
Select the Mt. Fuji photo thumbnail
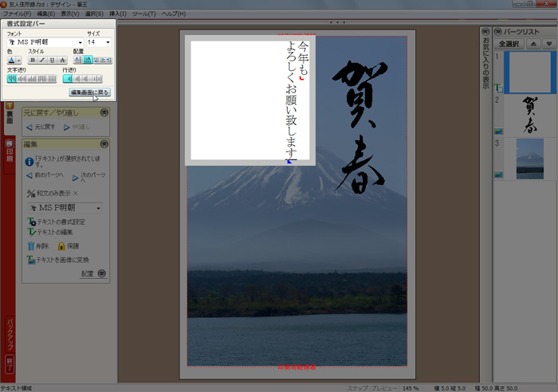[x=529, y=156]
